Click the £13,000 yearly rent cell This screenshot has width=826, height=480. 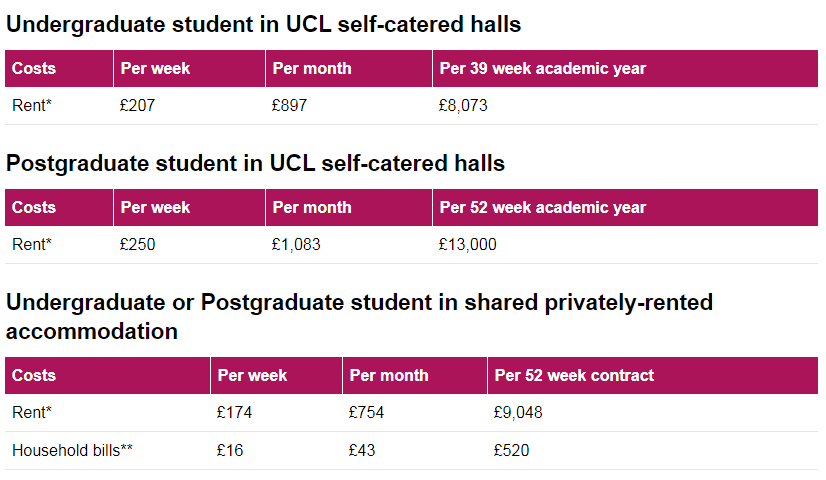467,244
